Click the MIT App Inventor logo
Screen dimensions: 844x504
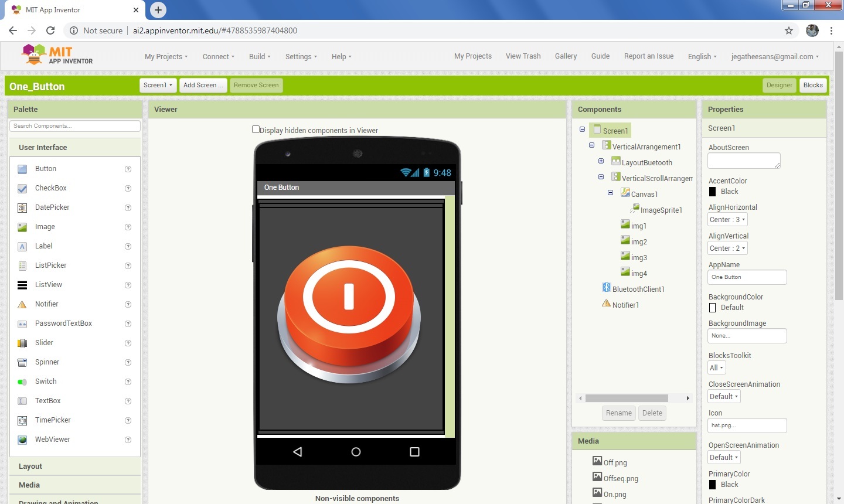click(x=57, y=55)
